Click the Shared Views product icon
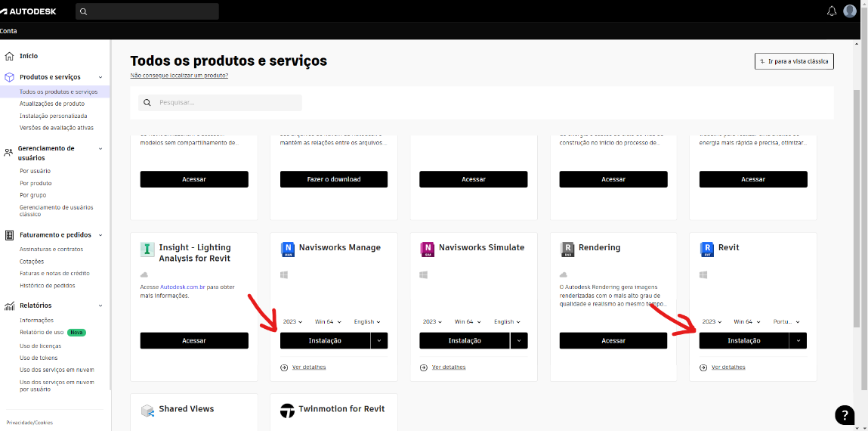 point(147,411)
